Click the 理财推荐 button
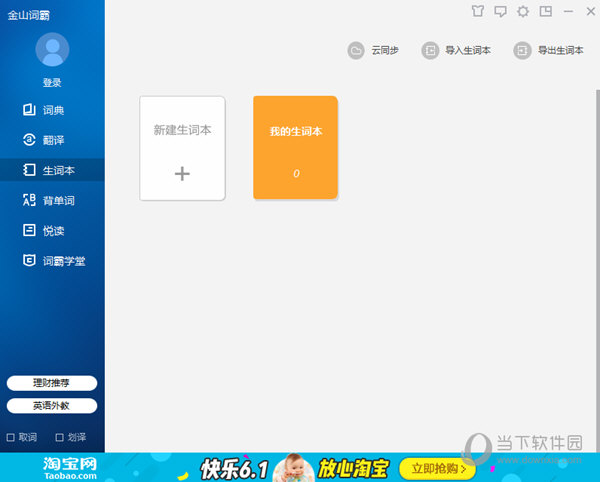600x482 pixels. coord(52,383)
